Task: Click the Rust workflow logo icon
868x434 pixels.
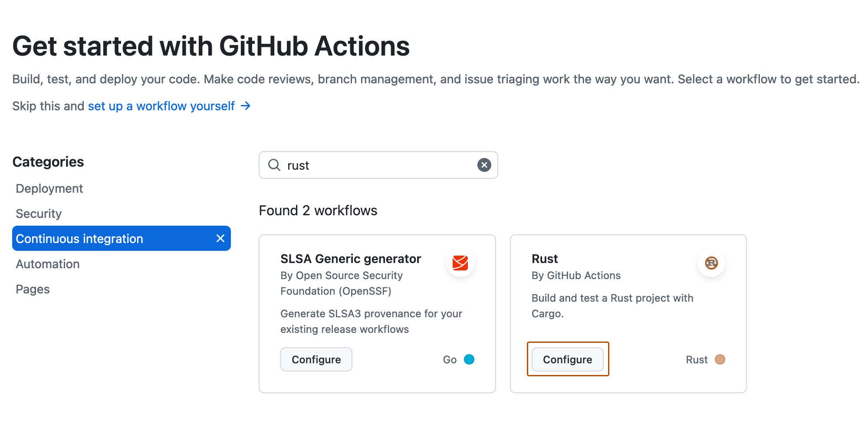Action: click(711, 263)
